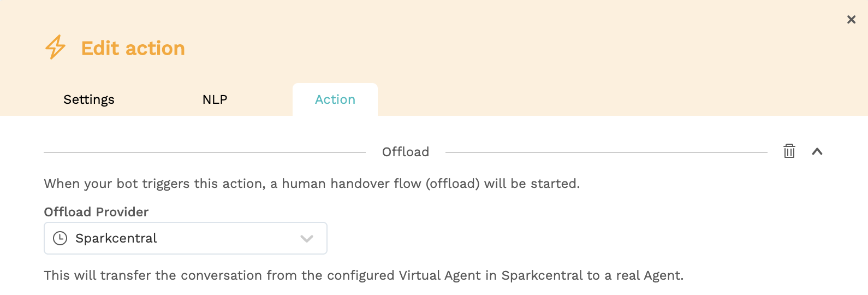
Task: Collapse the Offload section with the chevron
Action: pyautogui.click(x=817, y=152)
